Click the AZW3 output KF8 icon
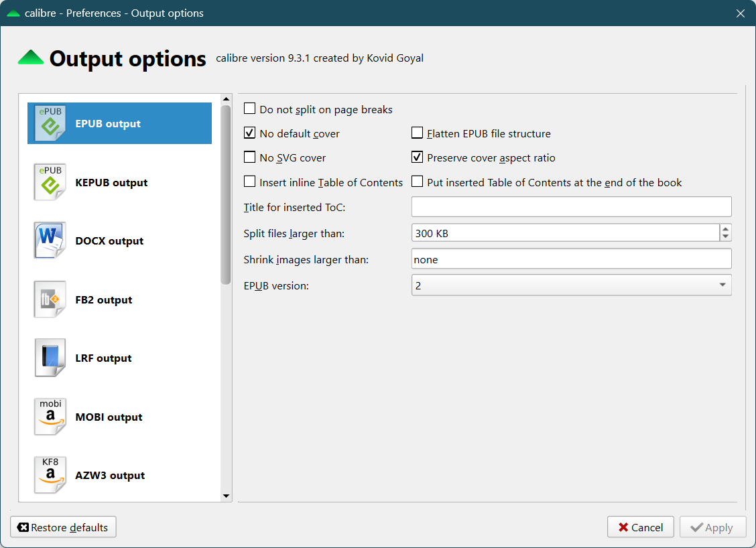The height and width of the screenshot is (548, 756). click(50, 475)
